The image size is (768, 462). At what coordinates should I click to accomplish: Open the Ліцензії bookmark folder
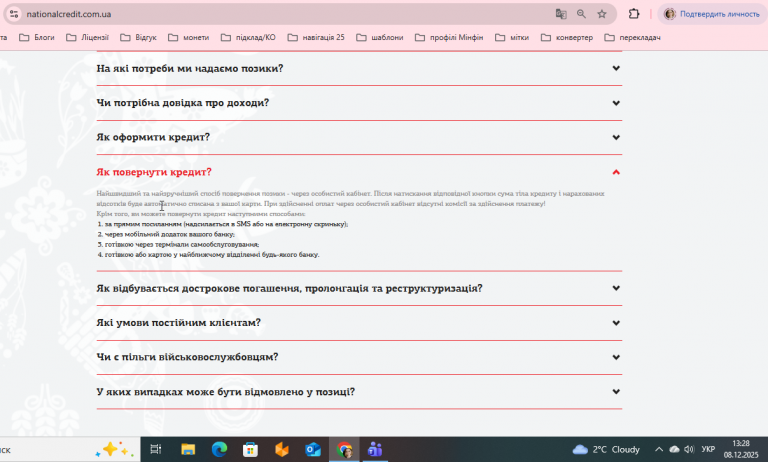pos(87,37)
